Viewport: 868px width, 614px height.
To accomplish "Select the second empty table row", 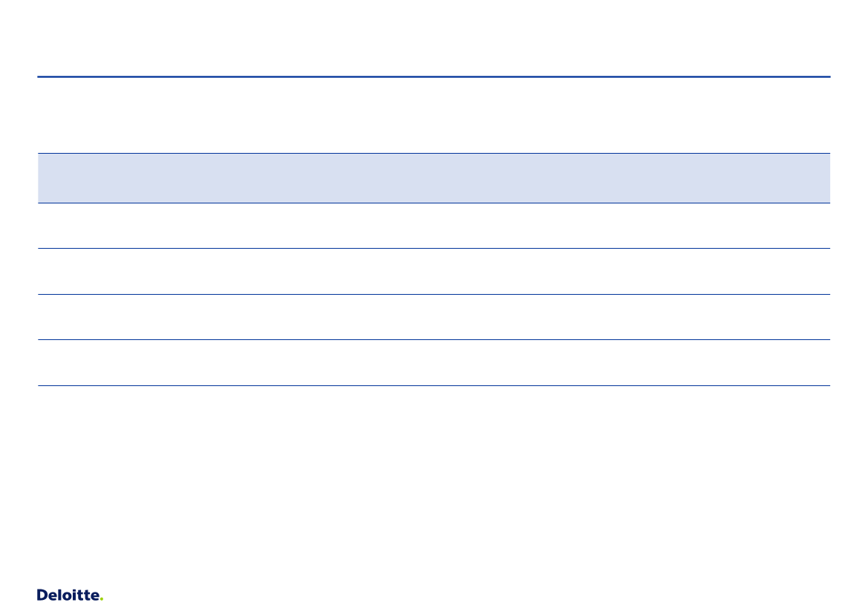I will [x=434, y=271].
